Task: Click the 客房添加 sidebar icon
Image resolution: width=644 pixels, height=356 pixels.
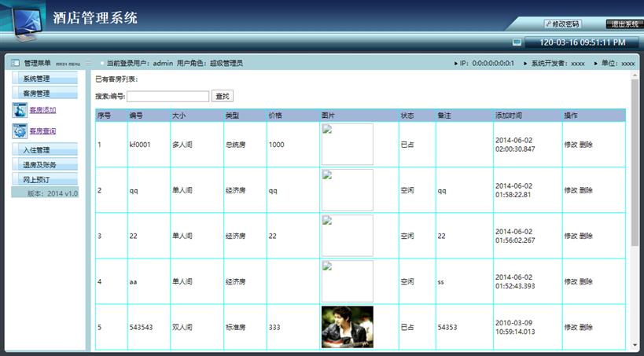Action: click(x=20, y=110)
